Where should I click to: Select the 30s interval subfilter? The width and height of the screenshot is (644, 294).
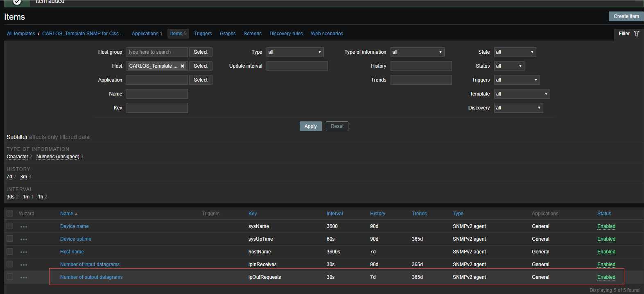point(11,197)
